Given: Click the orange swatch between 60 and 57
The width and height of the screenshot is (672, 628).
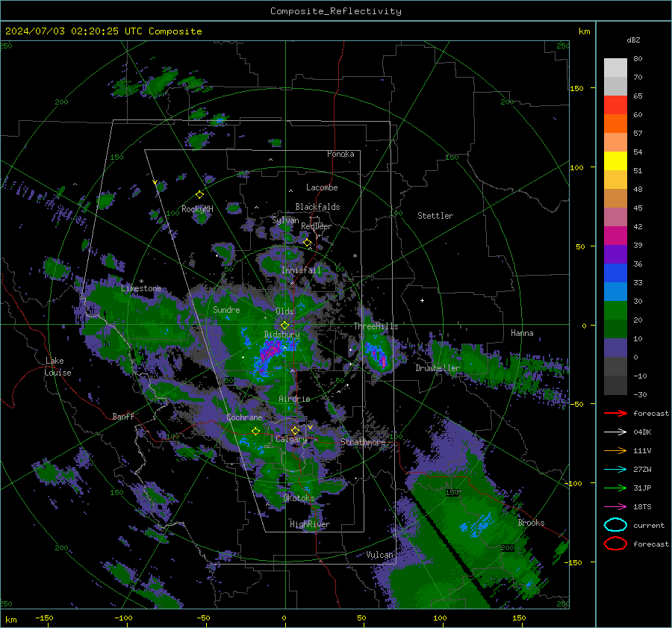Looking at the screenshot, I should pos(615,124).
